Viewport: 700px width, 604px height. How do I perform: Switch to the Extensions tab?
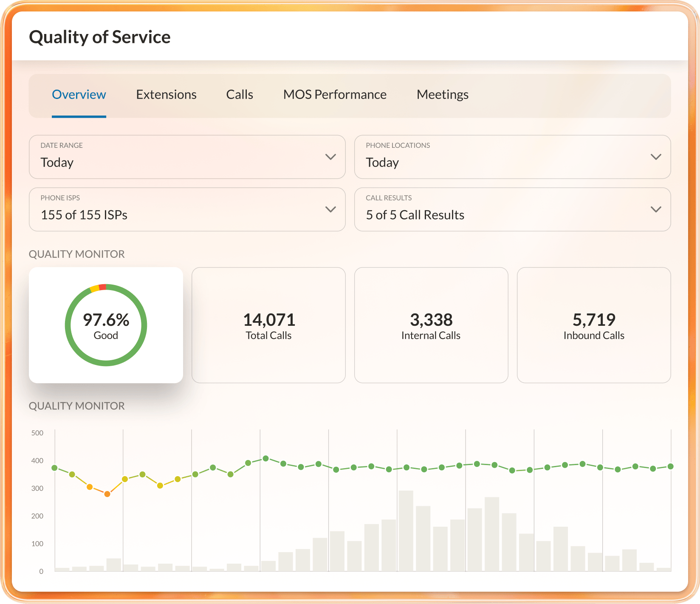(x=166, y=94)
